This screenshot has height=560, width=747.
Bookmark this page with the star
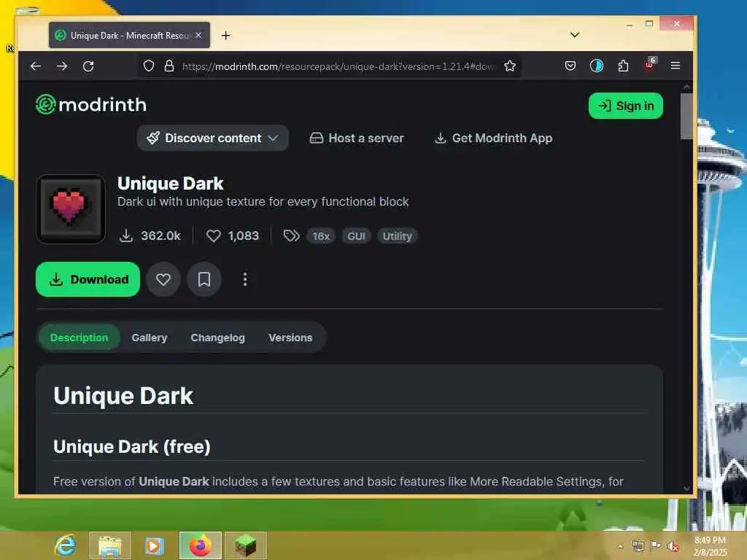[x=510, y=66]
